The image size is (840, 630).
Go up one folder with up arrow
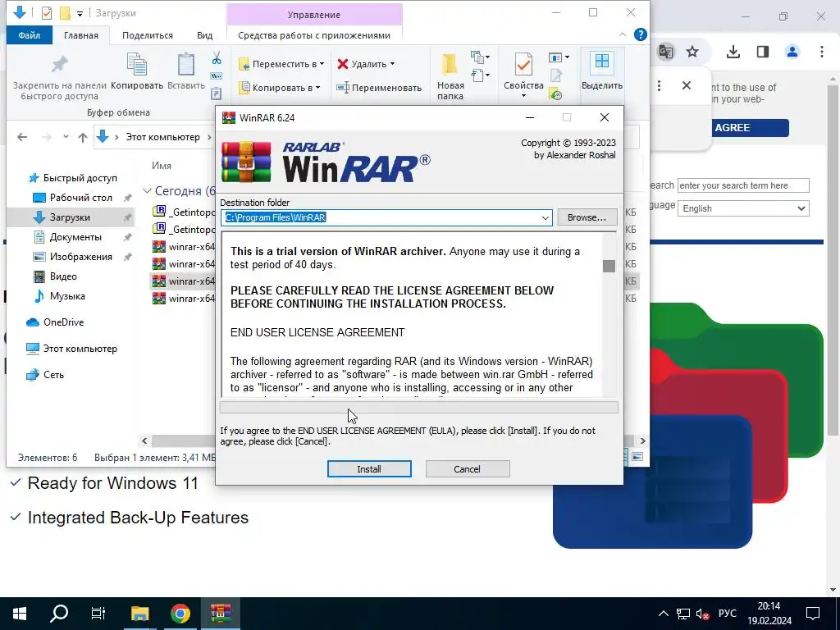click(x=83, y=137)
